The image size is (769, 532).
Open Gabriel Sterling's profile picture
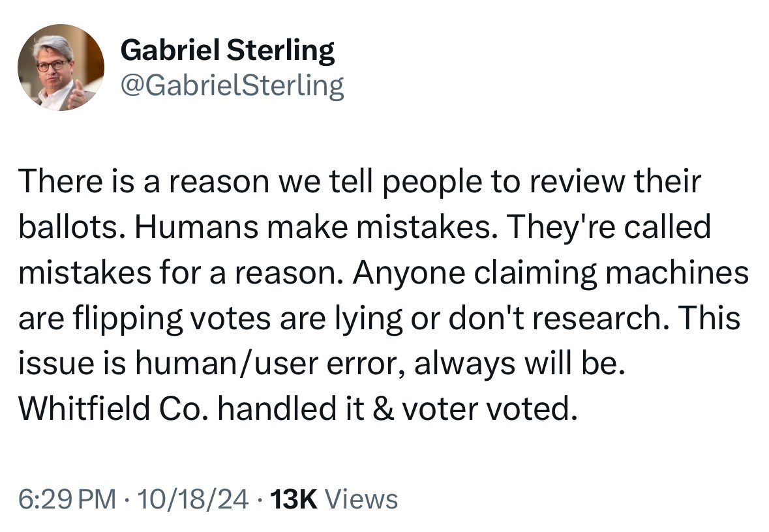pyautogui.click(x=60, y=67)
